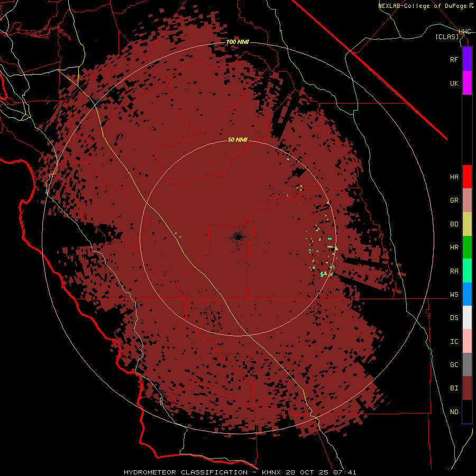Click the 50 NMI range ring label
Viewport: 476px width, 476px height.
coord(237,140)
